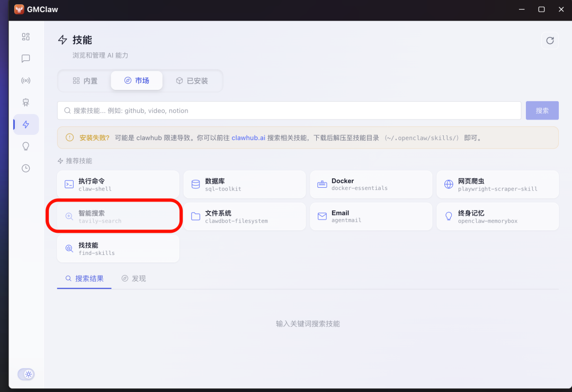Click the GMClaw app logo icon
This screenshot has height=392, width=572.
[19, 9]
